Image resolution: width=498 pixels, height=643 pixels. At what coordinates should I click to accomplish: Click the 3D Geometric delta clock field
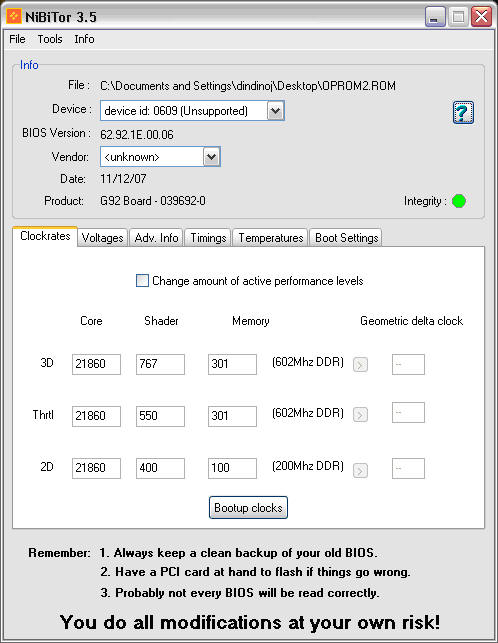point(408,364)
